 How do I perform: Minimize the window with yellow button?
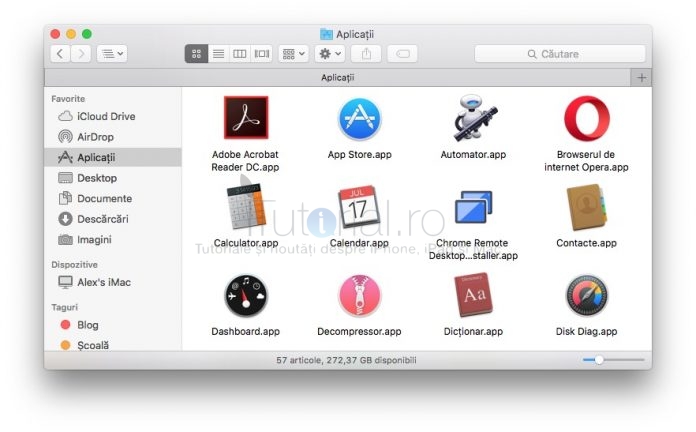click(71, 34)
